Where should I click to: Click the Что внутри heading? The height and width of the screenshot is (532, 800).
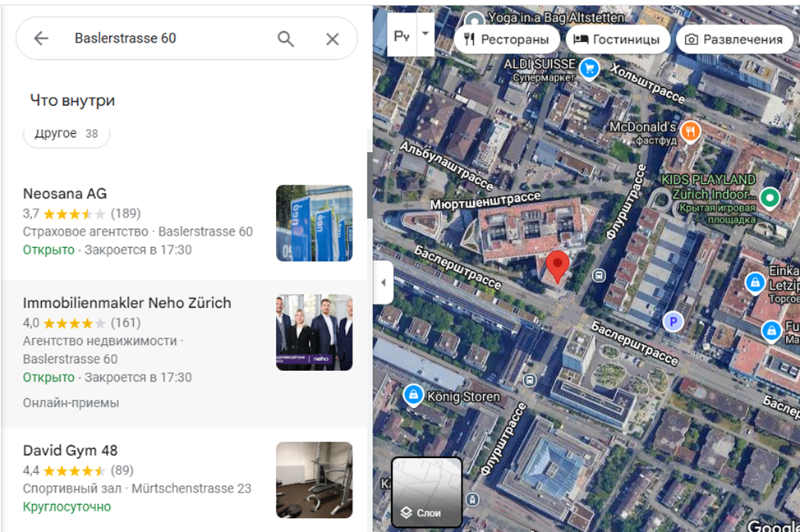pos(72,100)
